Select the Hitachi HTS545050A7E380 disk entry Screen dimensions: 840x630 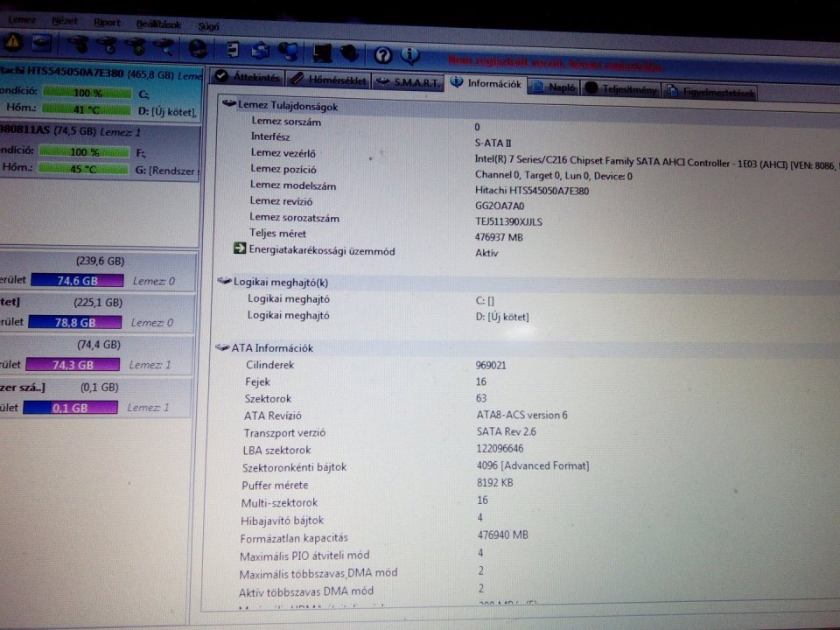tap(100, 94)
